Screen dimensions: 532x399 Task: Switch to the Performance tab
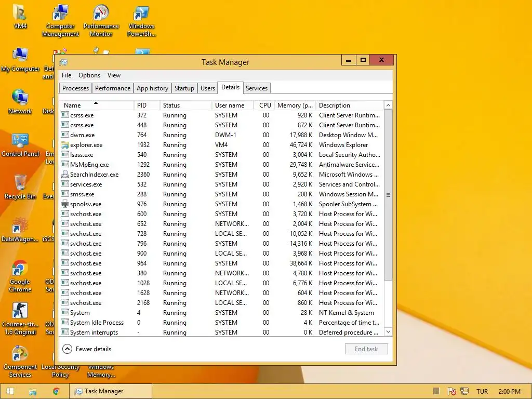(113, 88)
